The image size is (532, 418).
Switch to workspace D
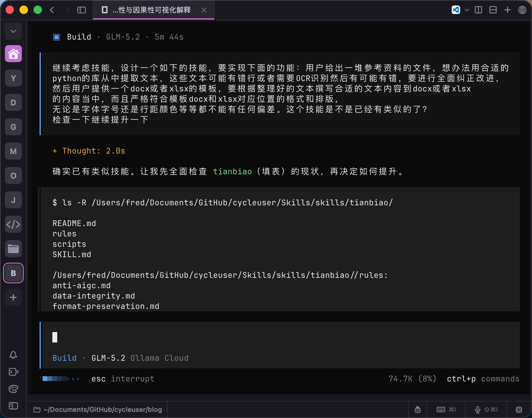[x=13, y=102]
